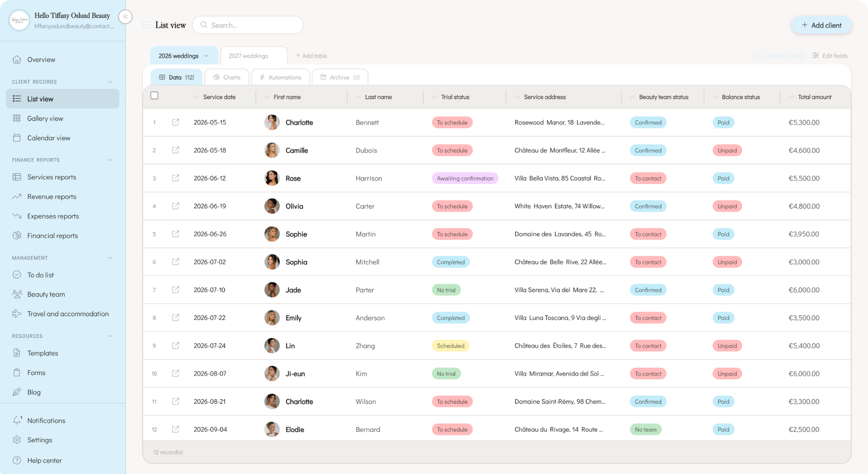Open Revenue reports trend icon

click(17, 197)
